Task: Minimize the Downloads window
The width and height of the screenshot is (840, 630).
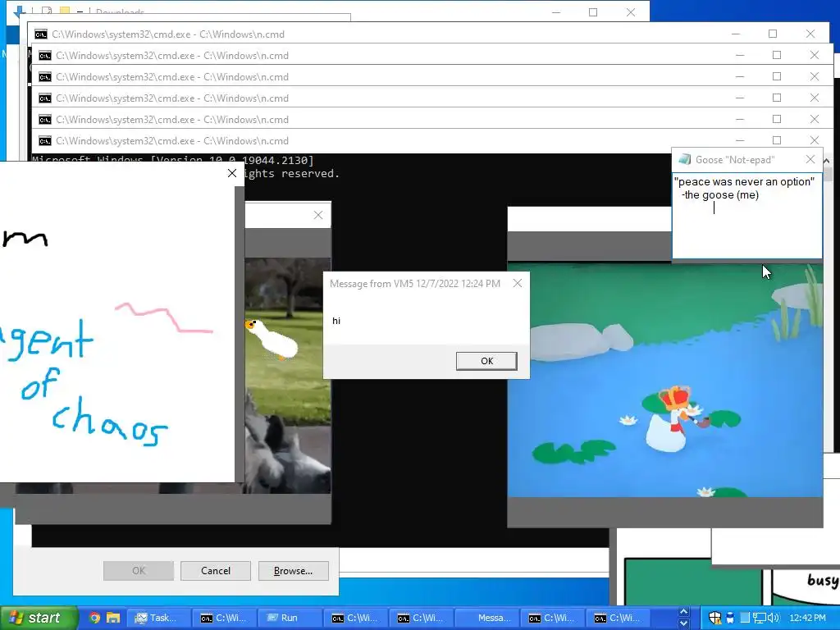Action: click(556, 11)
